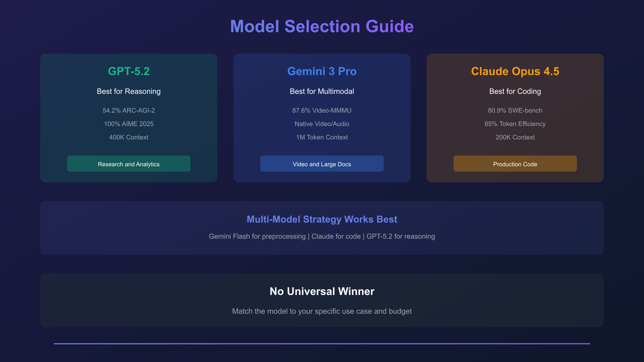The height and width of the screenshot is (362, 644).
Task: Click the Best for Multimodal subtitle
Action: tap(322, 91)
